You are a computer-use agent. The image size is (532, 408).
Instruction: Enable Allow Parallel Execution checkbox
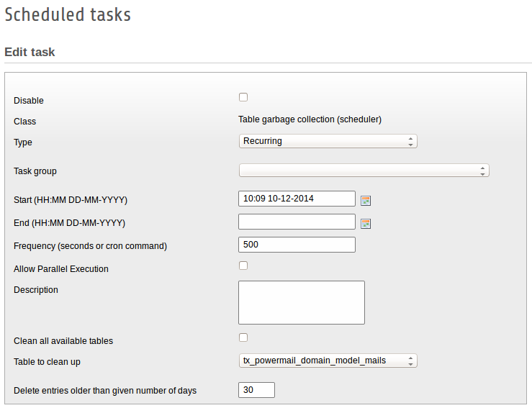(243, 266)
